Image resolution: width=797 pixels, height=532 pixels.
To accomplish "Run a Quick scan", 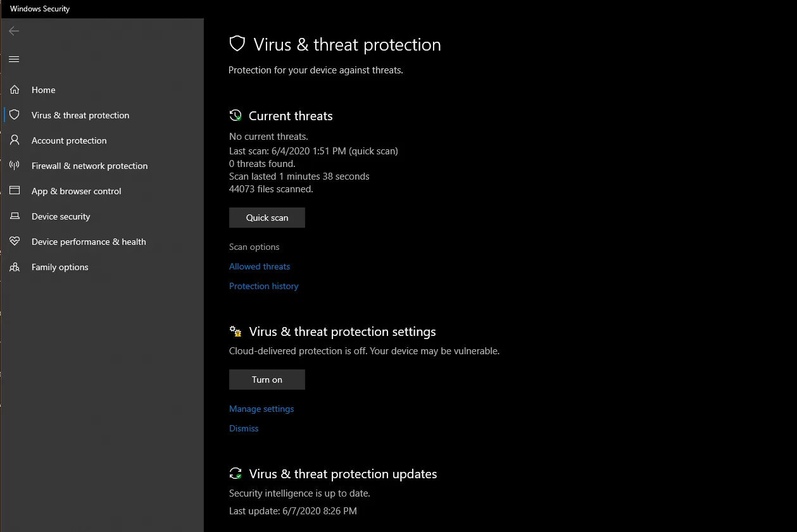I will pyautogui.click(x=267, y=218).
